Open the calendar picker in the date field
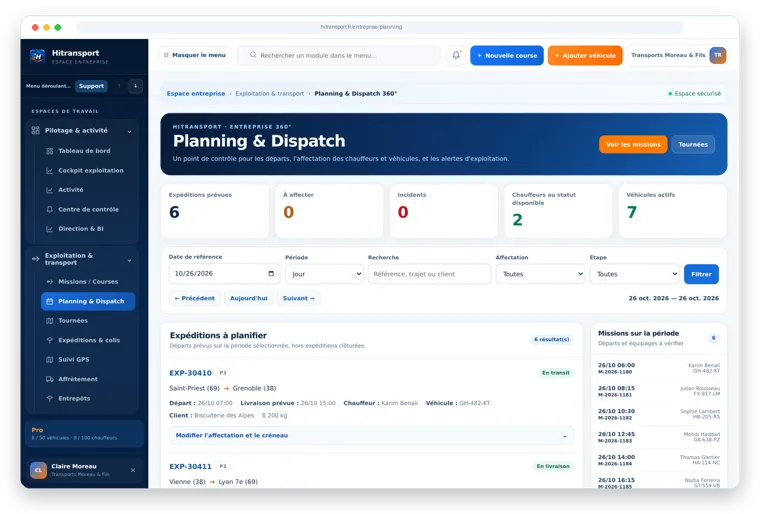 (271, 273)
